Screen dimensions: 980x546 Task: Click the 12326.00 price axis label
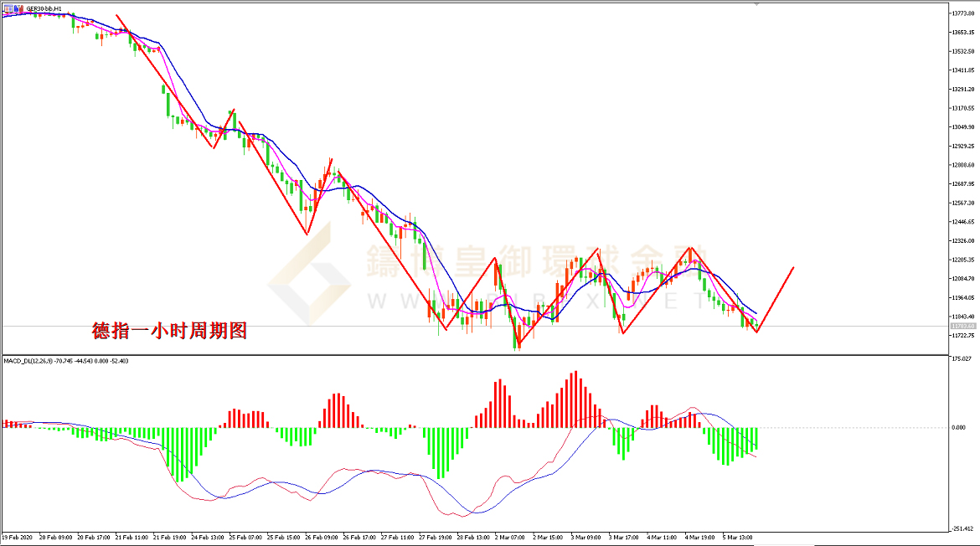(962, 241)
